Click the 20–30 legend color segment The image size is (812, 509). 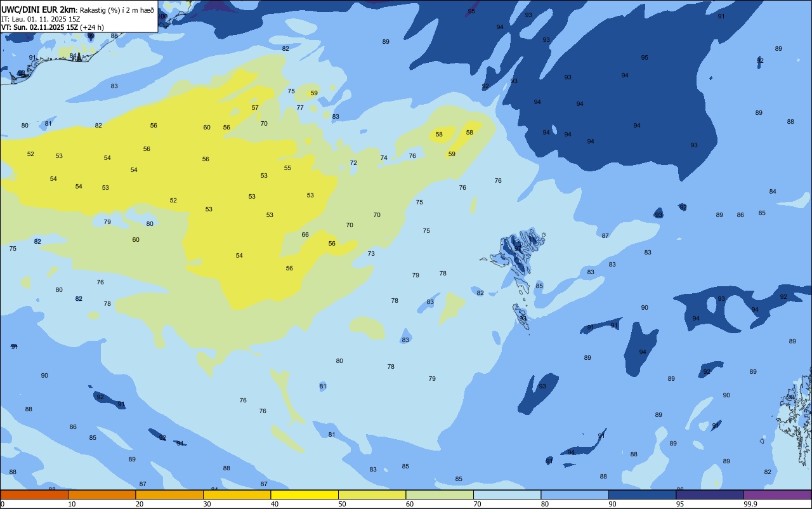click(x=169, y=494)
